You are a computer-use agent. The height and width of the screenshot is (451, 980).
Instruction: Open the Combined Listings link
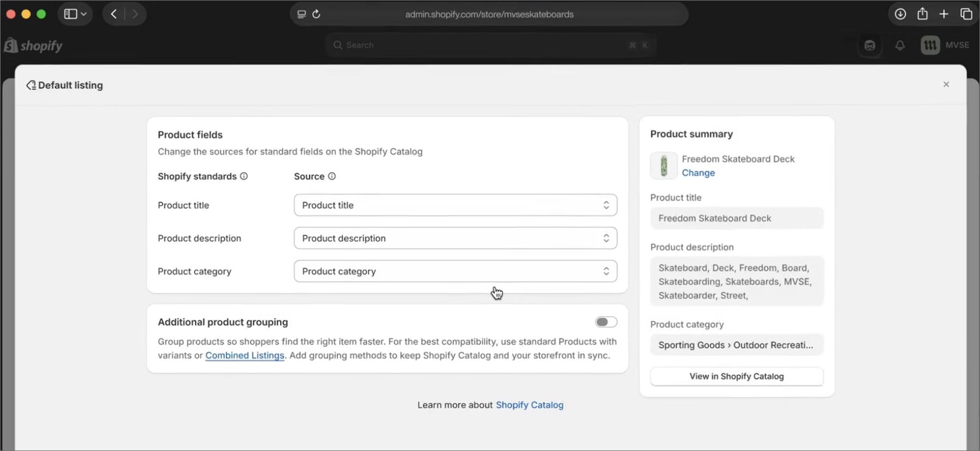coord(244,356)
